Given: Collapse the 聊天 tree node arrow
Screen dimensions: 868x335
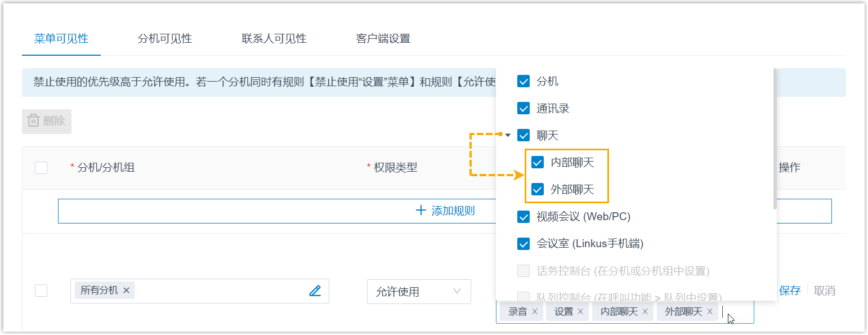Looking at the screenshot, I should click(x=508, y=136).
